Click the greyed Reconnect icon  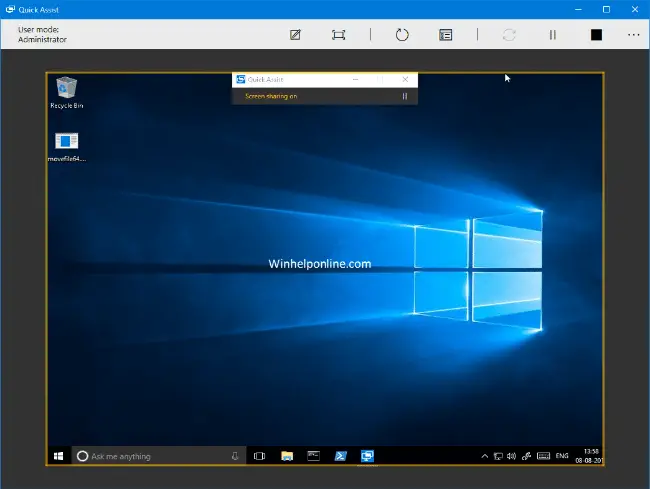pyautogui.click(x=509, y=35)
